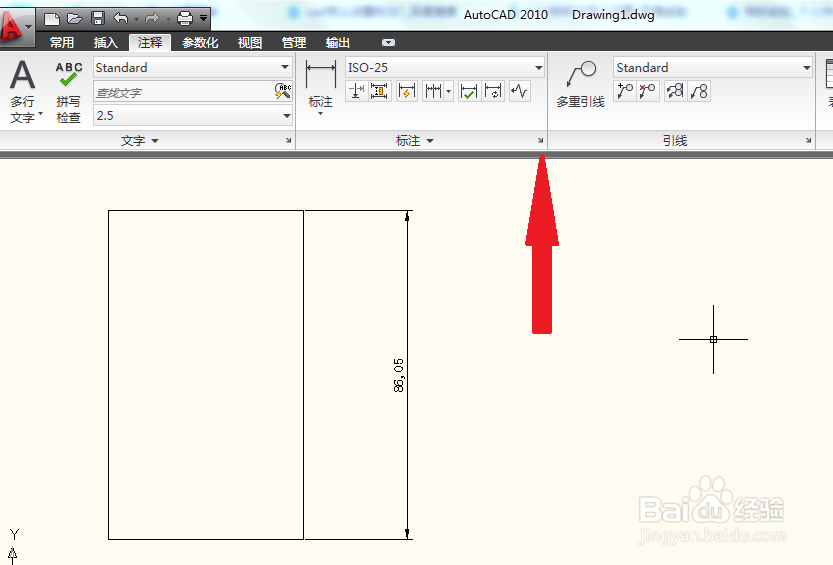Image resolution: width=833 pixels, height=565 pixels.
Task: Click the 查找文字 find text field
Action: (x=183, y=92)
